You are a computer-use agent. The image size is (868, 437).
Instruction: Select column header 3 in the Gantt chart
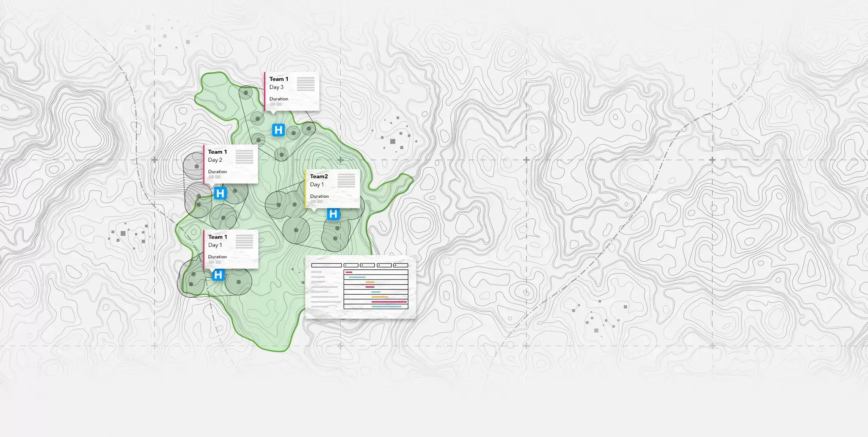pyautogui.click(x=384, y=265)
